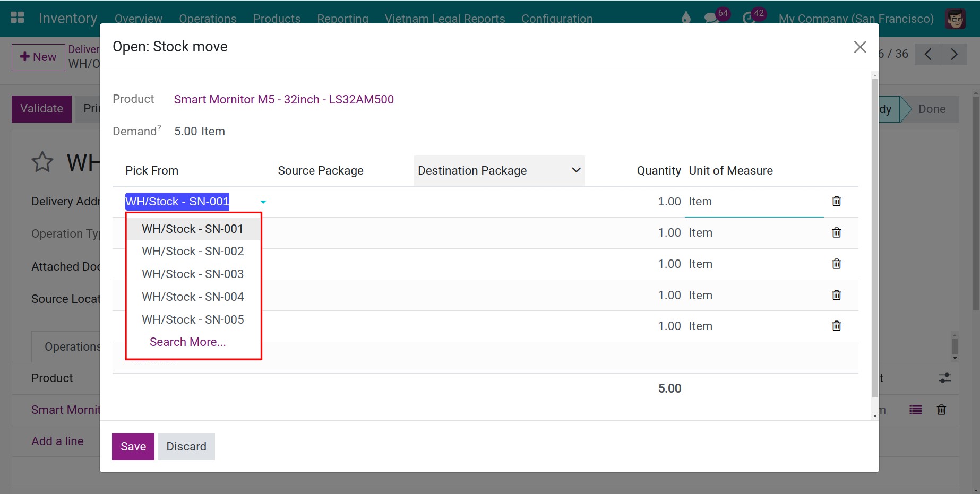Image resolution: width=980 pixels, height=494 pixels.
Task: Delete the first SN-001 stock move line
Action: click(836, 201)
